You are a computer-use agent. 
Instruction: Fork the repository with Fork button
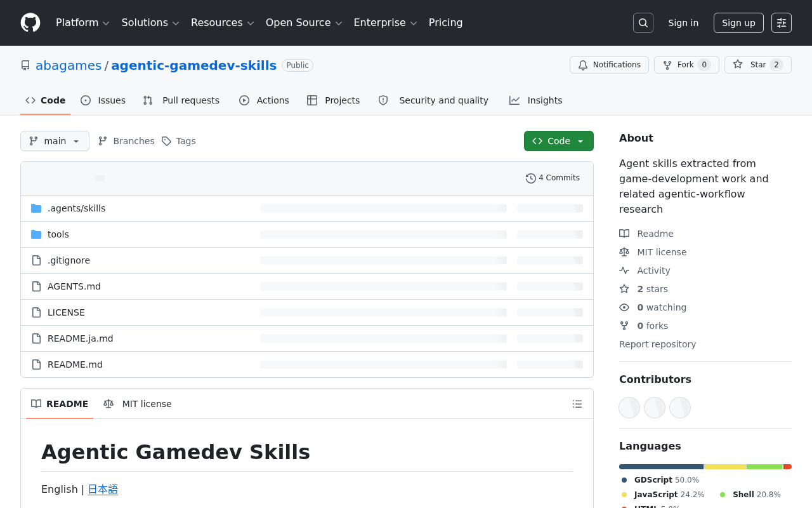686,65
